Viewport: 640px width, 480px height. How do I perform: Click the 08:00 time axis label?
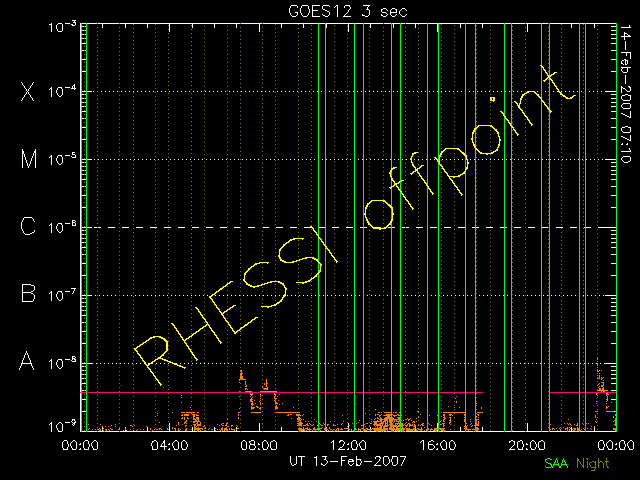click(259, 445)
